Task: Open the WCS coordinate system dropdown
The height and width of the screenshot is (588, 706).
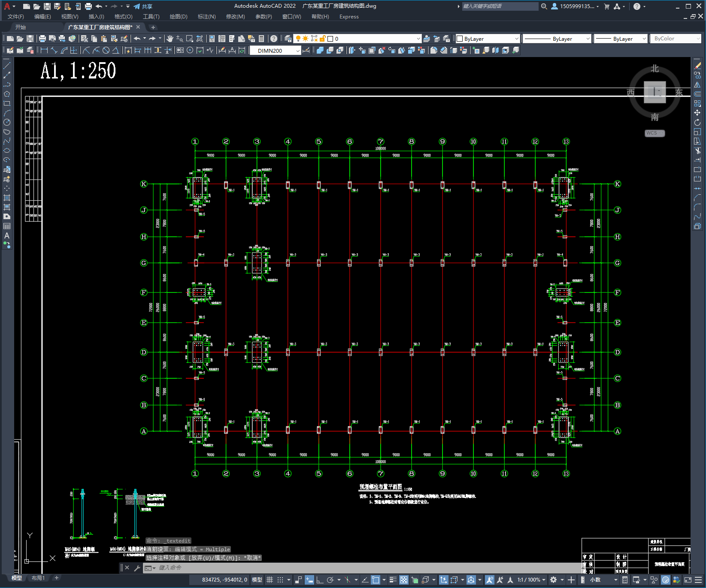Action: (655, 133)
